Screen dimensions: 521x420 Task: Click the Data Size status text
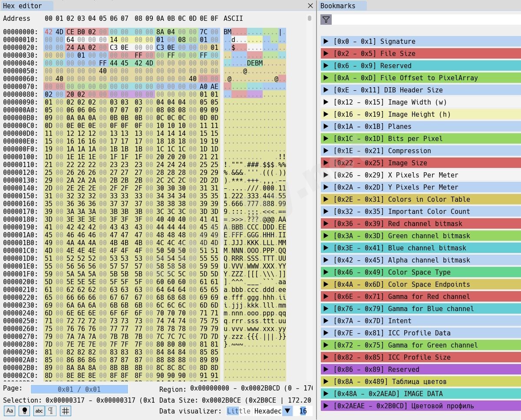[x=235, y=400]
